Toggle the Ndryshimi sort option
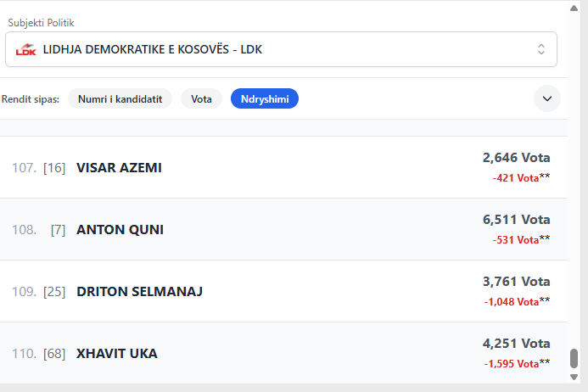 (264, 99)
